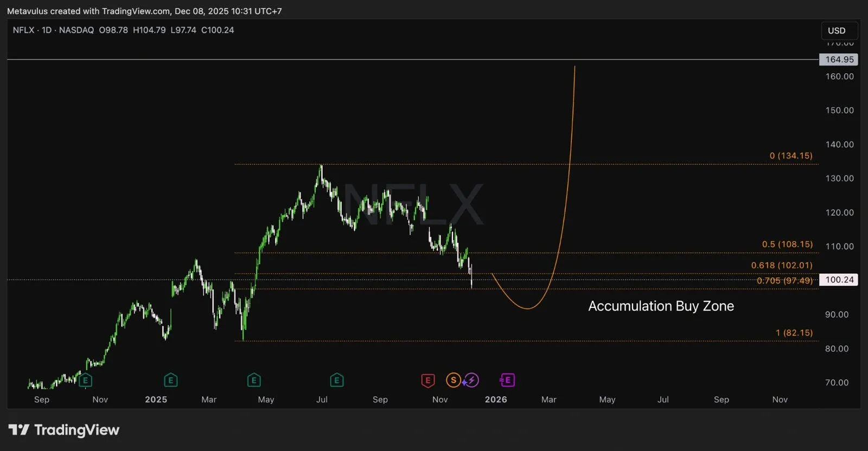Viewport: 868px width, 451px height.
Task: Click the green earnings marker near July
Action: click(336, 381)
